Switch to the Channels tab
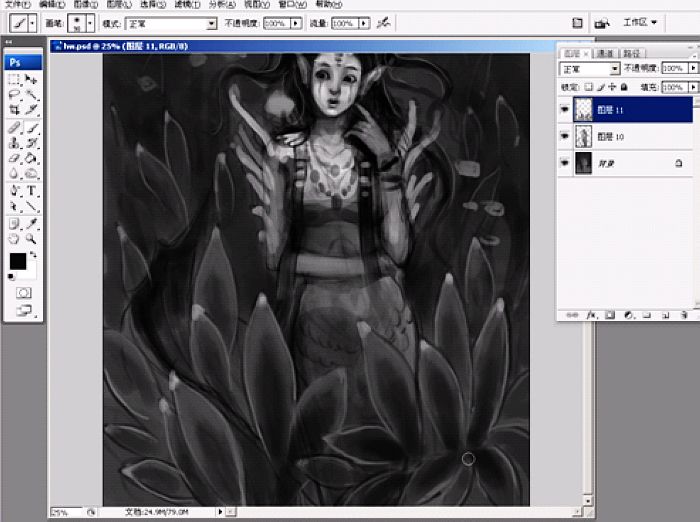The height and width of the screenshot is (522, 700). [605, 54]
